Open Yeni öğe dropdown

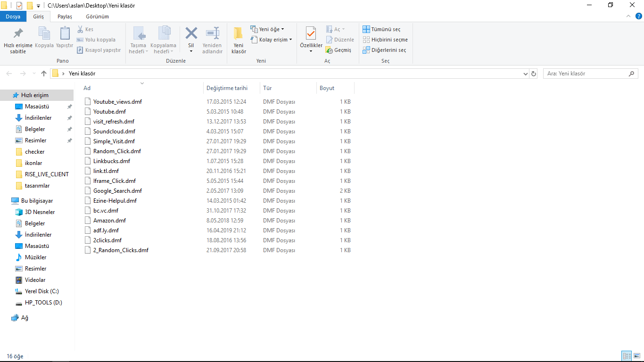click(267, 29)
